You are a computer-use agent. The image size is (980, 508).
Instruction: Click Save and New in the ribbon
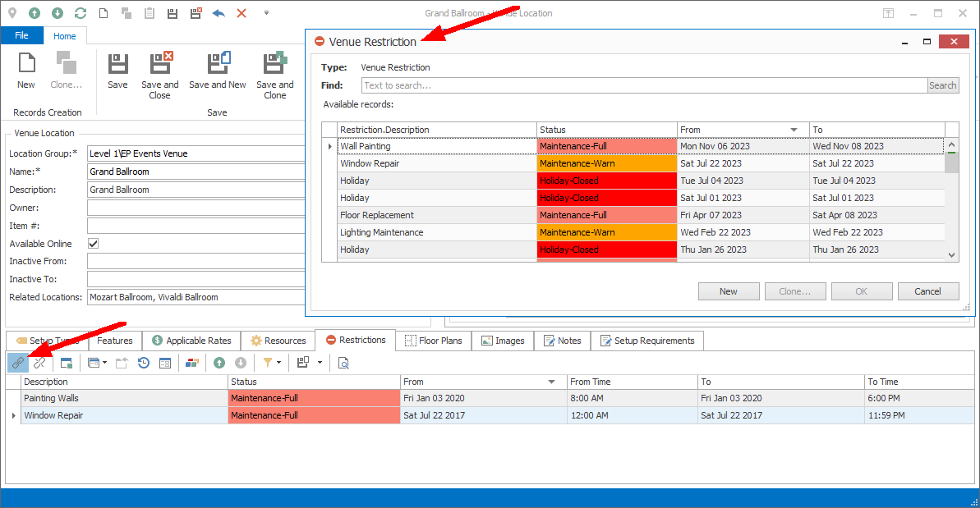coord(218,71)
